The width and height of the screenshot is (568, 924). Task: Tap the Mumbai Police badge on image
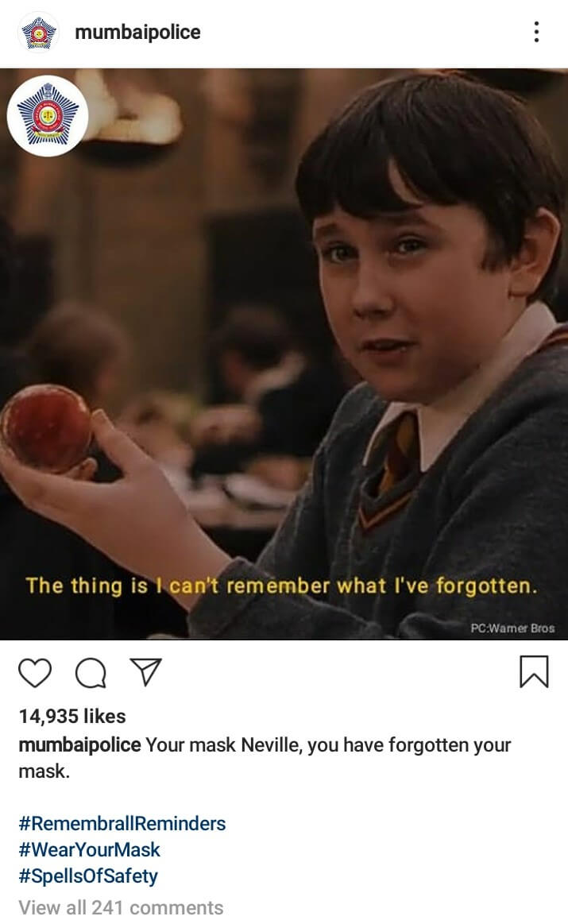tap(47, 115)
